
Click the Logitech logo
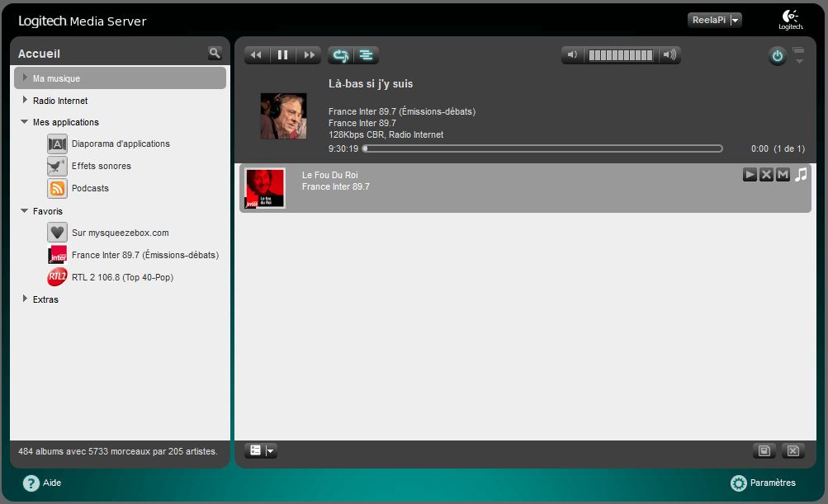[x=791, y=20]
